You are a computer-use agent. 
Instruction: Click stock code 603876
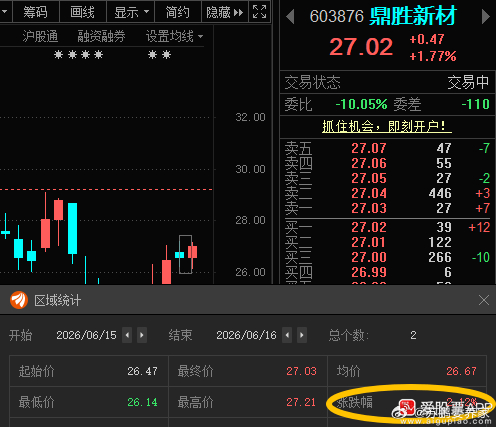pos(336,16)
